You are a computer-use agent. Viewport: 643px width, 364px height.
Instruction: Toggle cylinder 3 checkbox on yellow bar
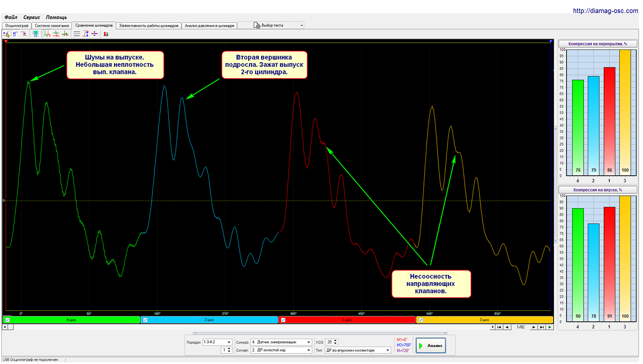click(x=421, y=320)
